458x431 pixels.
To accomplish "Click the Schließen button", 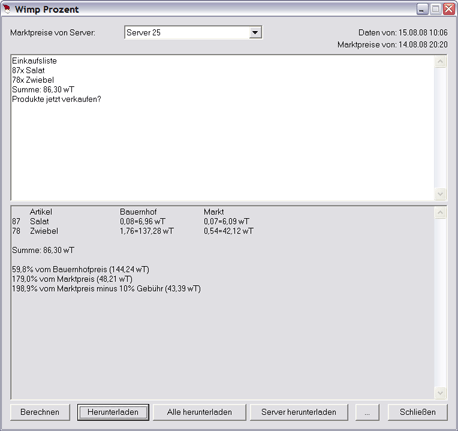I will click(x=418, y=412).
